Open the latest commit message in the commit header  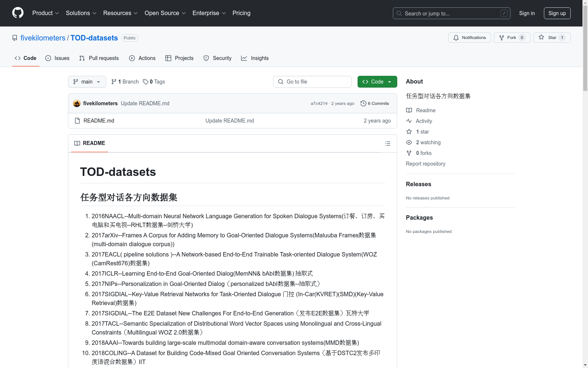145,103
